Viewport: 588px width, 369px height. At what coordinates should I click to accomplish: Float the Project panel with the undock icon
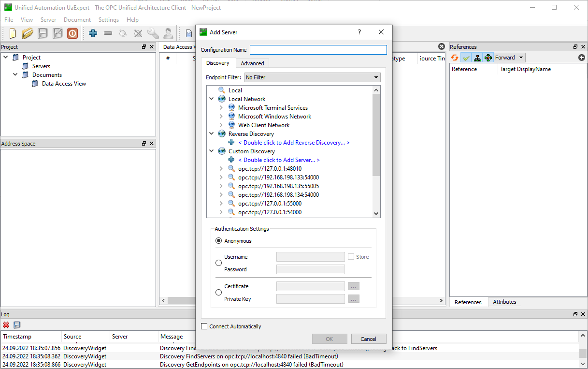pos(144,47)
